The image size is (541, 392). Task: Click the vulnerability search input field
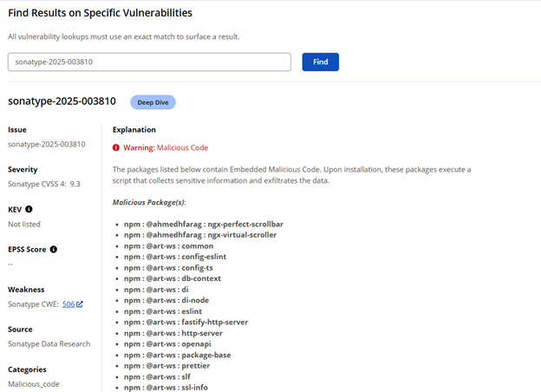click(x=149, y=62)
